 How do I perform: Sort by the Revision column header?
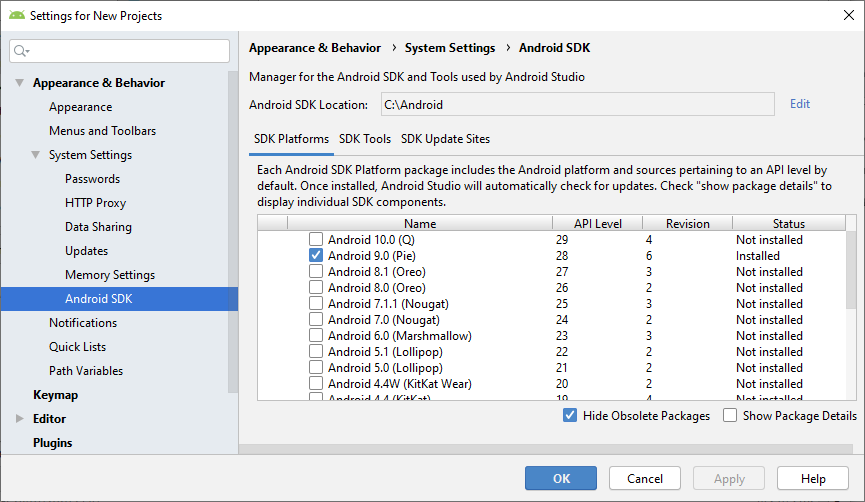(x=687, y=223)
